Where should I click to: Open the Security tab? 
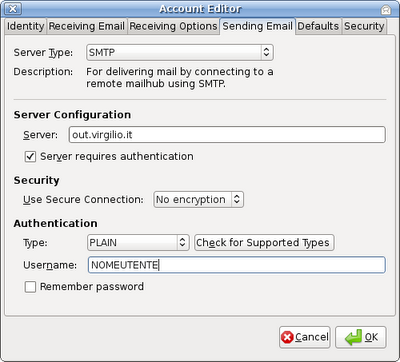(x=364, y=26)
